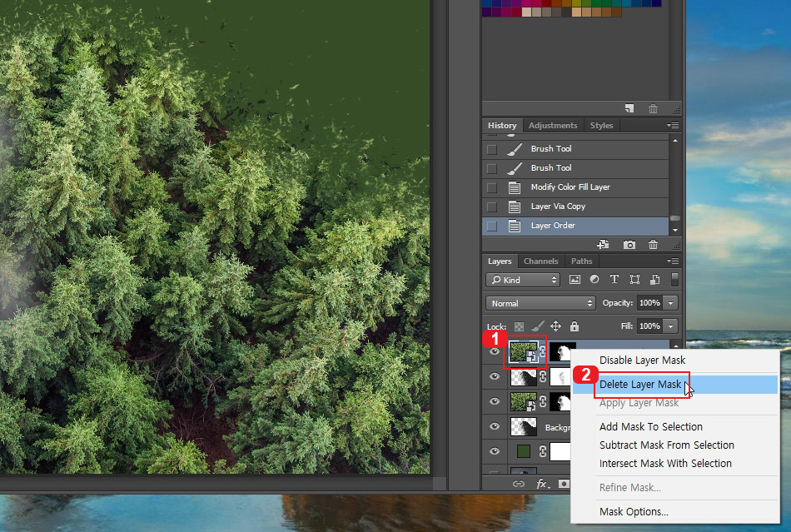Open Mask Options... from context menu
791x532 pixels.
(x=675, y=511)
